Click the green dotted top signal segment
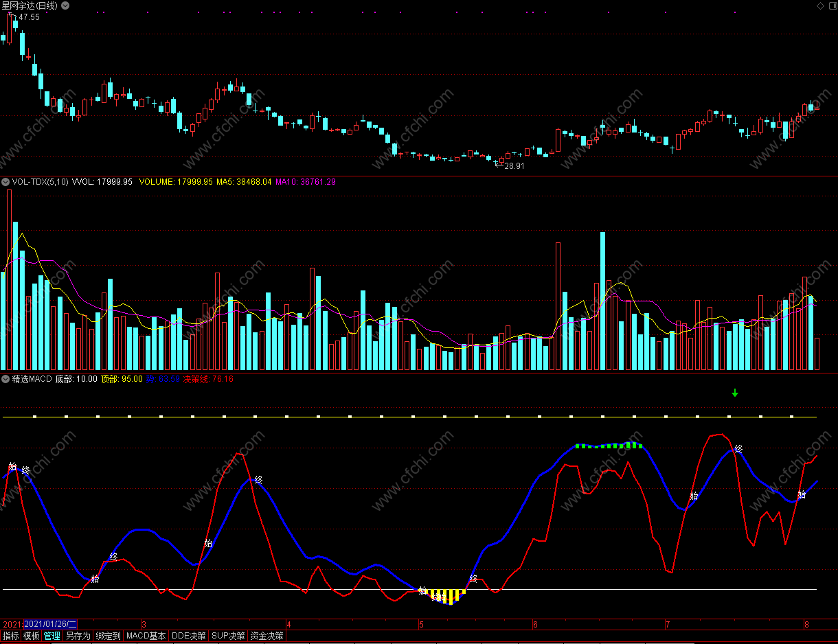 [x=610, y=446]
